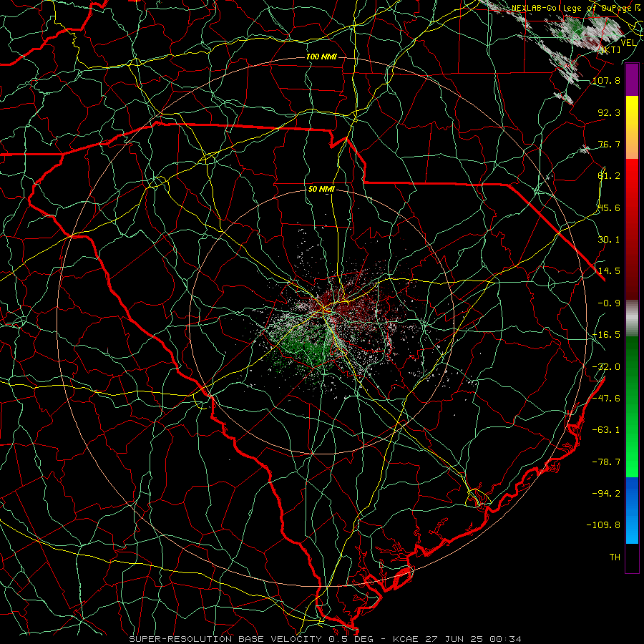This screenshot has height=644, width=644.
Task: Click the black TH segment of the color bar
Action: (632, 557)
